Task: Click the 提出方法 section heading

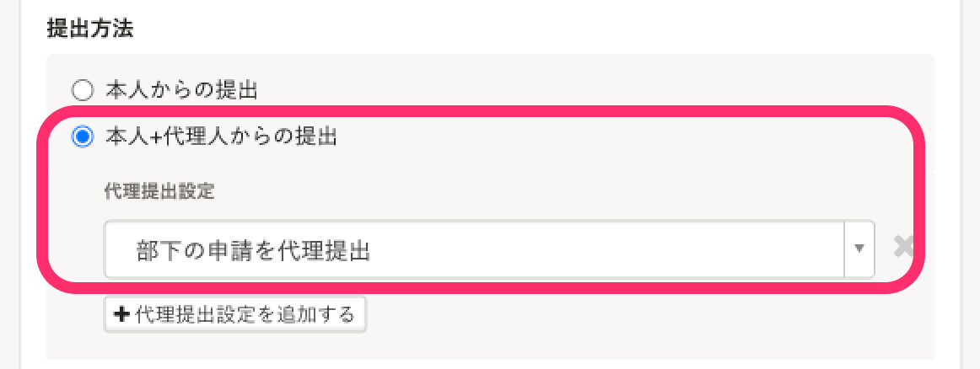Action: pos(90,29)
